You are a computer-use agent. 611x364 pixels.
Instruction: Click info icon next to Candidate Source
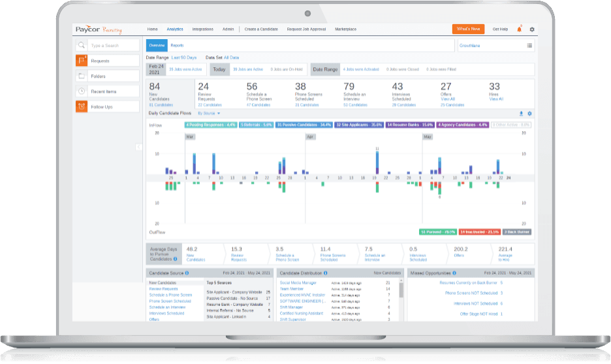(x=187, y=273)
